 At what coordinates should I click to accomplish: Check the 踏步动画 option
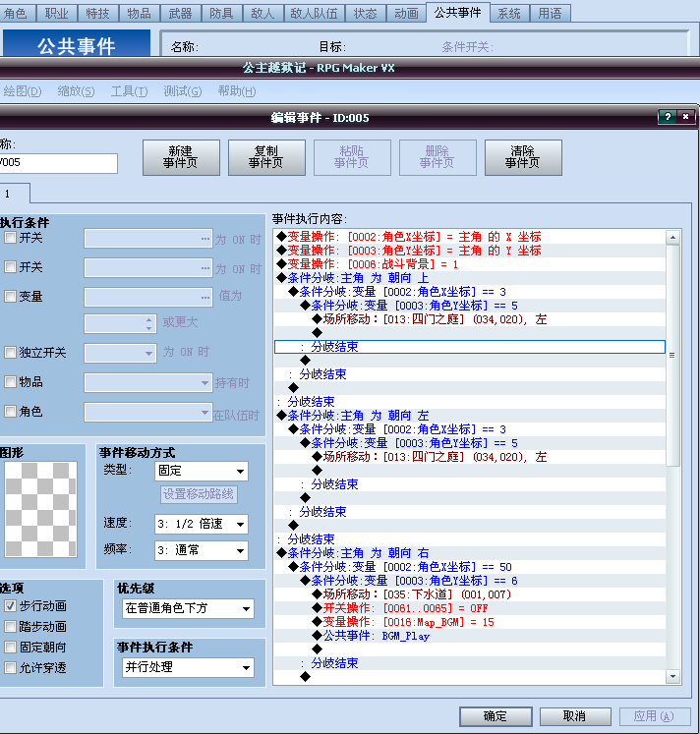(x=10, y=626)
